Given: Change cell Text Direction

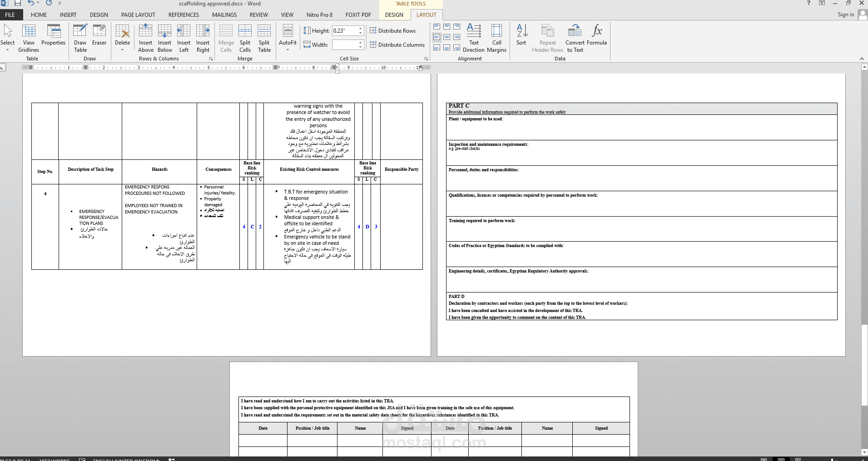Looking at the screenshot, I should coord(474,39).
